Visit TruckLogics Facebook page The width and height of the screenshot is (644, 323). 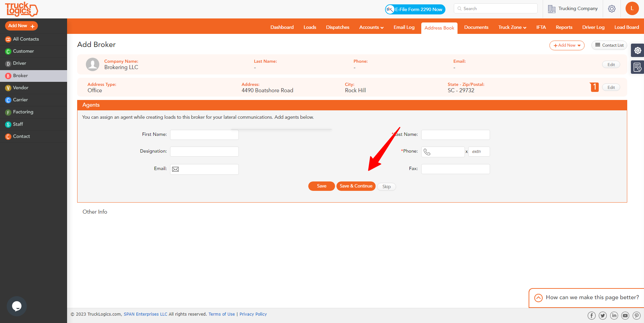point(591,315)
